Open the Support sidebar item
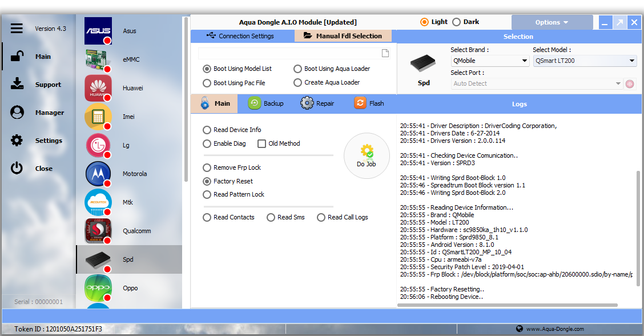644x336 pixels. (48, 85)
